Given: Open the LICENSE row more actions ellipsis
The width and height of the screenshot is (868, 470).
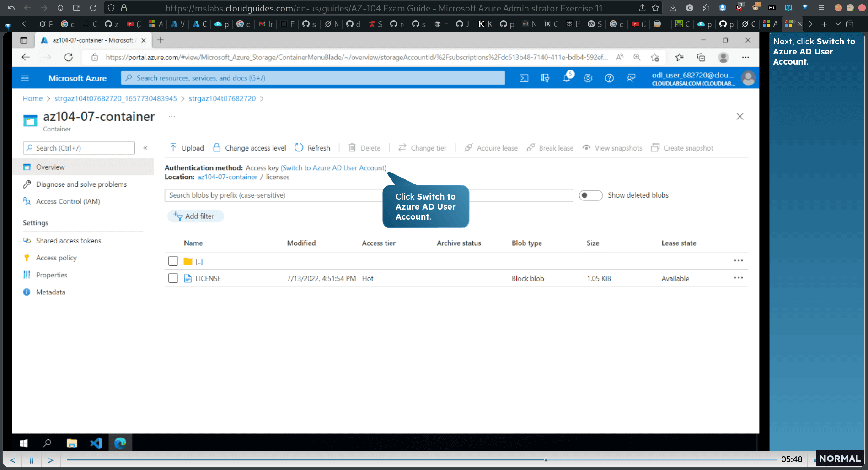Looking at the screenshot, I should 738,278.
